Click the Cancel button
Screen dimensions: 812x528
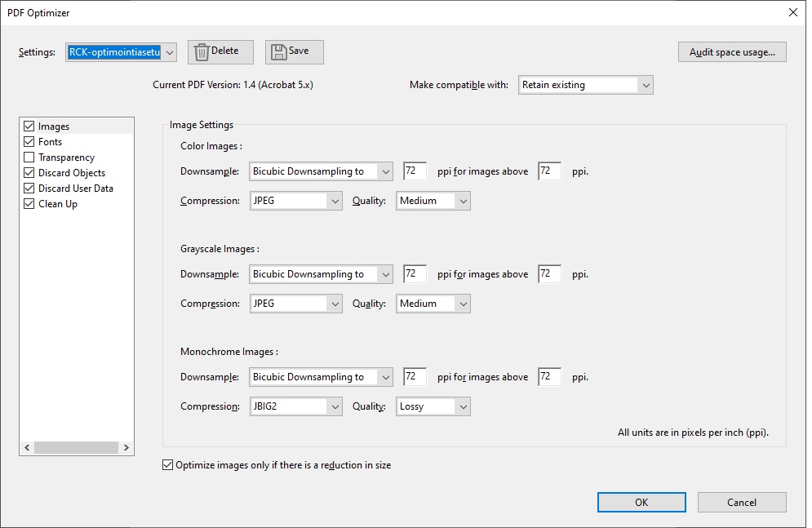tap(741, 502)
